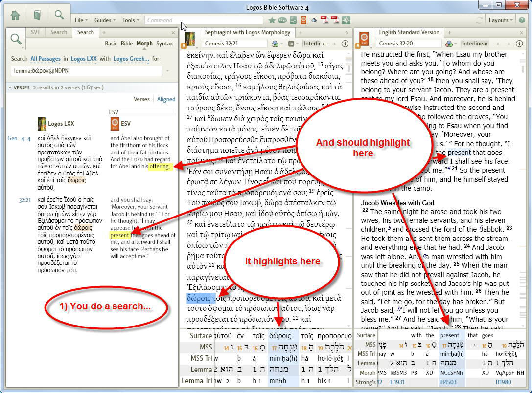
Task: Select Septuagint with Logos Morphology tab
Action: [247, 32]
